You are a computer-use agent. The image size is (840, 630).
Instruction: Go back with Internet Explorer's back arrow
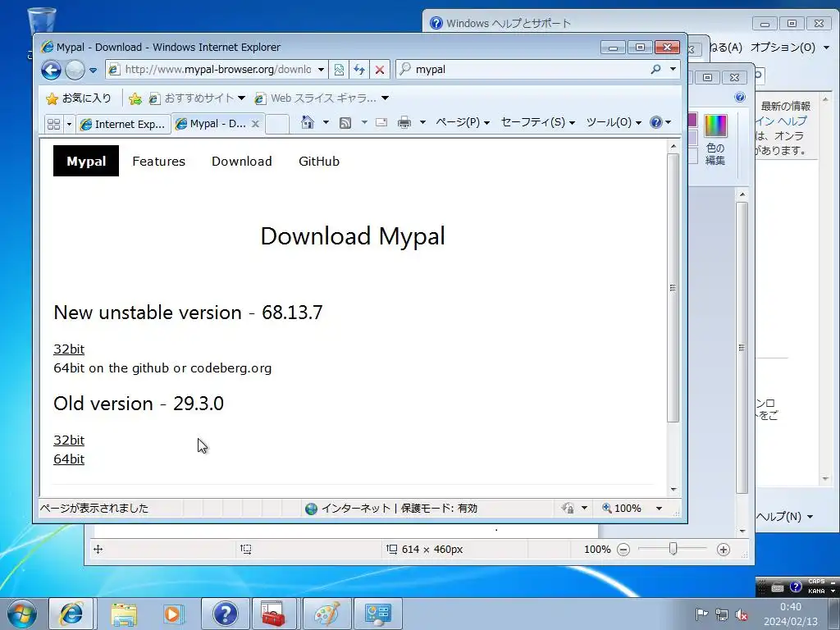pyautogui.click(x=52, y=70)
